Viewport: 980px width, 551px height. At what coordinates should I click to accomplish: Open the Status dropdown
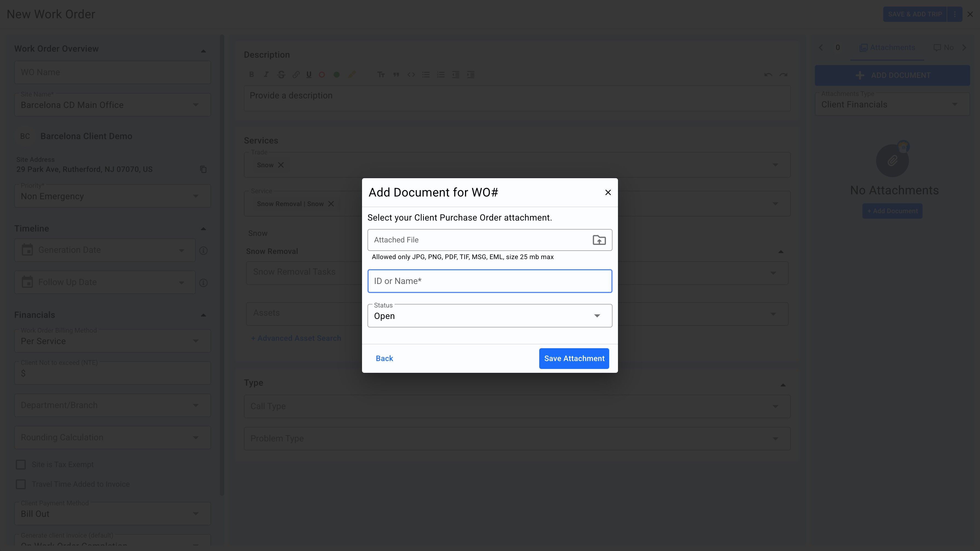pos(489,316)
